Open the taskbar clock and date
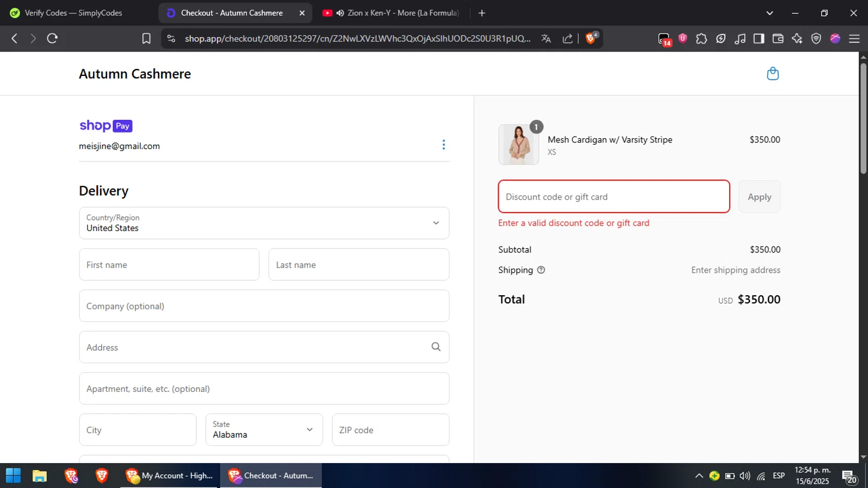The image size is (868, 488). pyautogui.click(x=812, y=476)
